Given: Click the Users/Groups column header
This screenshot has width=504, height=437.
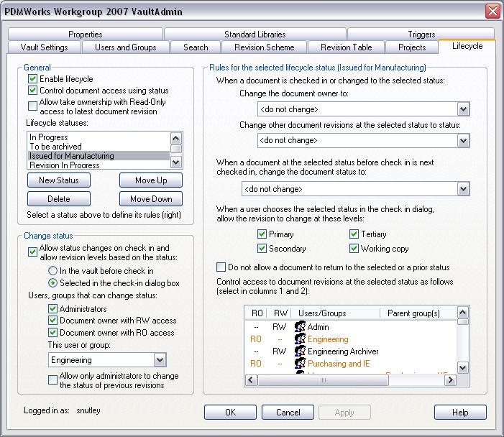Looking at the screenshot, I should click(x=336, y=313).
